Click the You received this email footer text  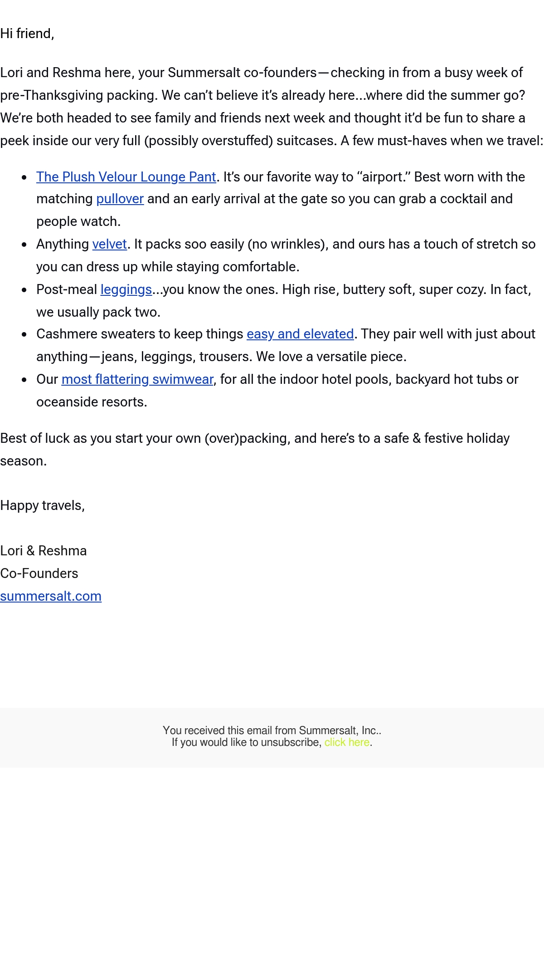[x=272, y=730]
